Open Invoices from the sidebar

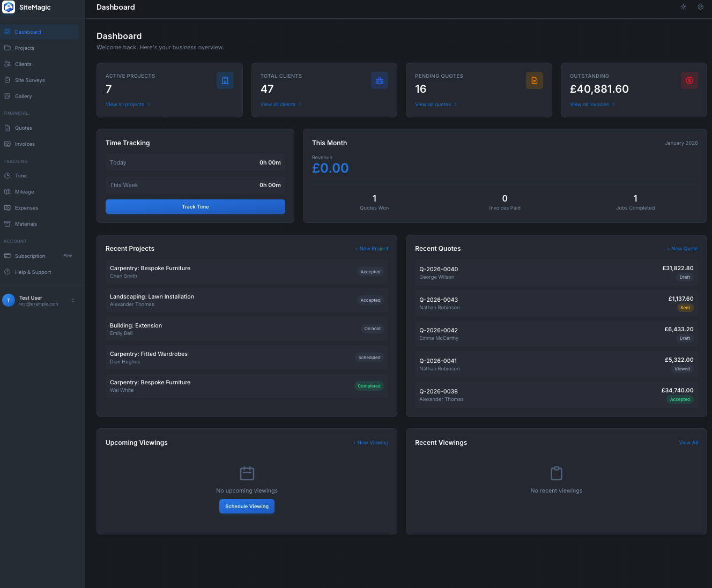point(8,144)
